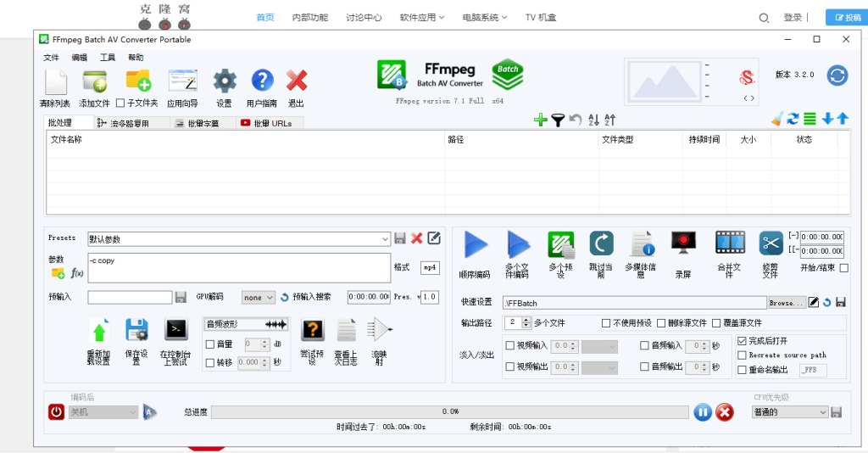
Task: Sort the list Z to A
Action: coord(609,120)
